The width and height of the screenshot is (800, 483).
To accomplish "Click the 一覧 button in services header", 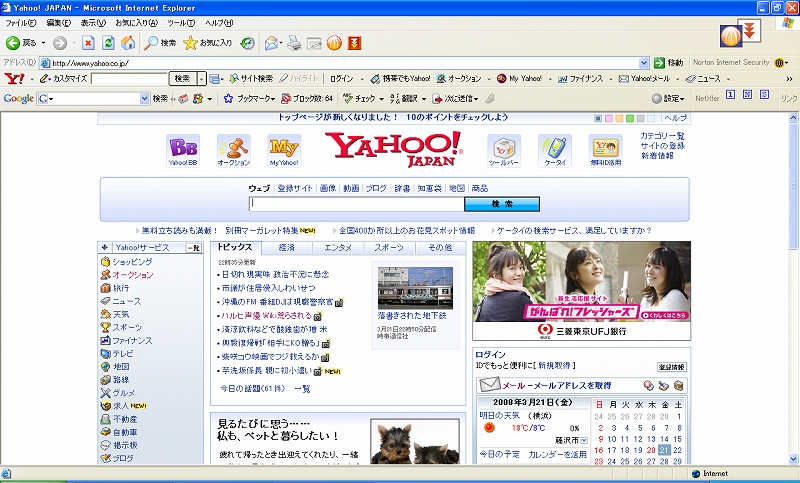I will click(x=193, y=248).
